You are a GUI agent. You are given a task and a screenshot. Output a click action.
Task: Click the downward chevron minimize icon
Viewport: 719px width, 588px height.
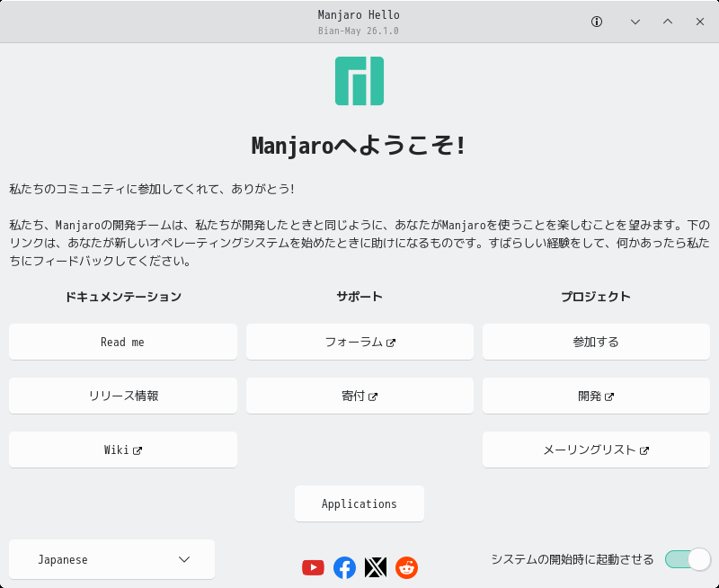[x=635, y=22]
